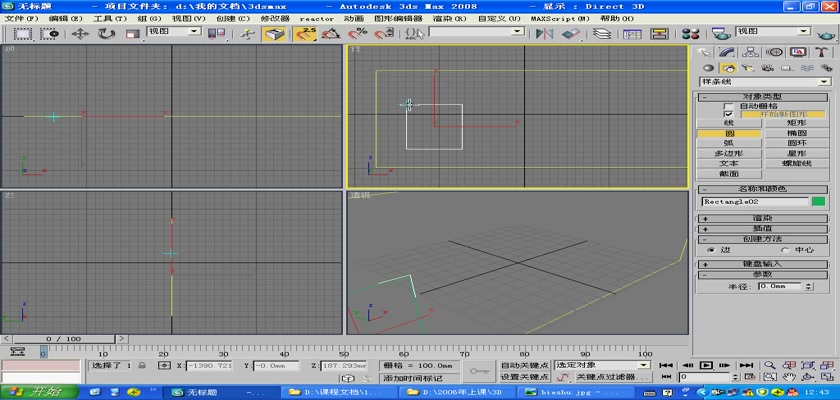Expand the 插值 rollout
Image resolution: width=840 pixels, height=400 pixels.
click(x=763, y=229)
